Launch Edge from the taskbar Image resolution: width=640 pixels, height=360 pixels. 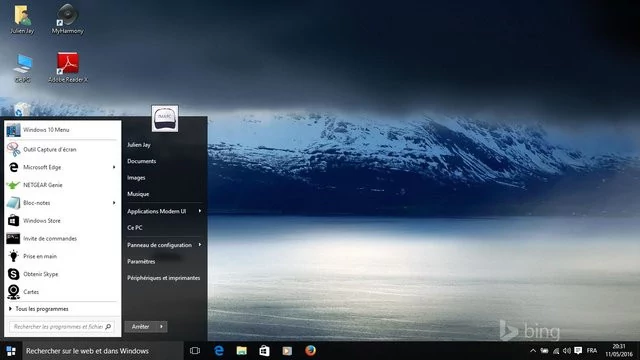tap(219, 351)
